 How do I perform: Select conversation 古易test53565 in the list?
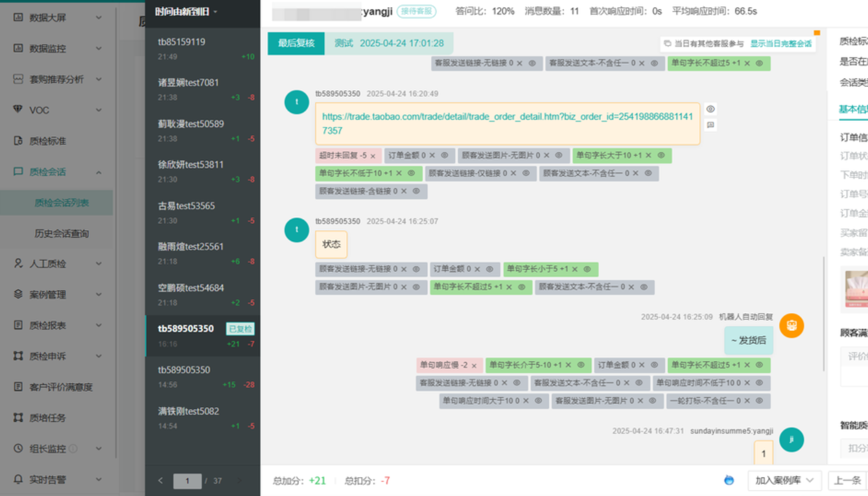coord(203,212)
